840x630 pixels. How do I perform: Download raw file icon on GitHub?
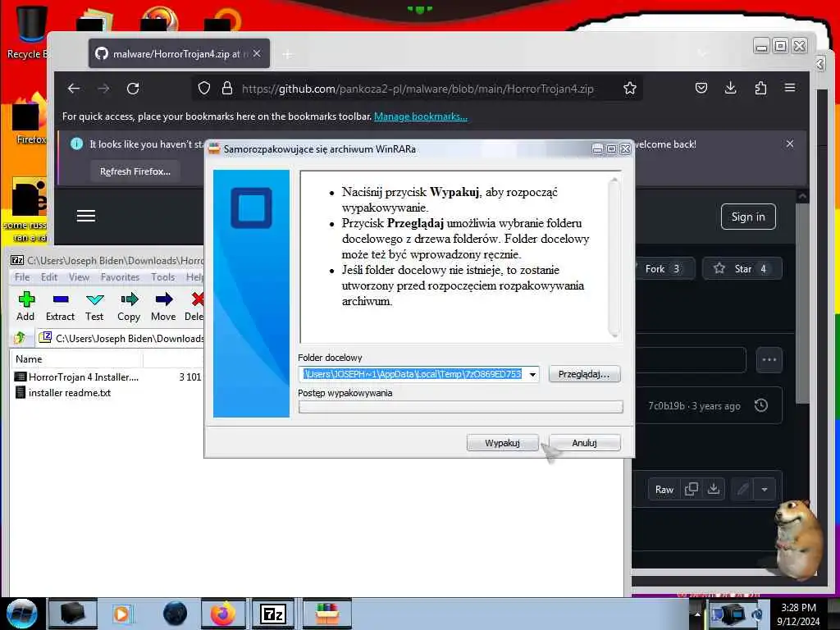pyautogui.click(x=714, y=489)
